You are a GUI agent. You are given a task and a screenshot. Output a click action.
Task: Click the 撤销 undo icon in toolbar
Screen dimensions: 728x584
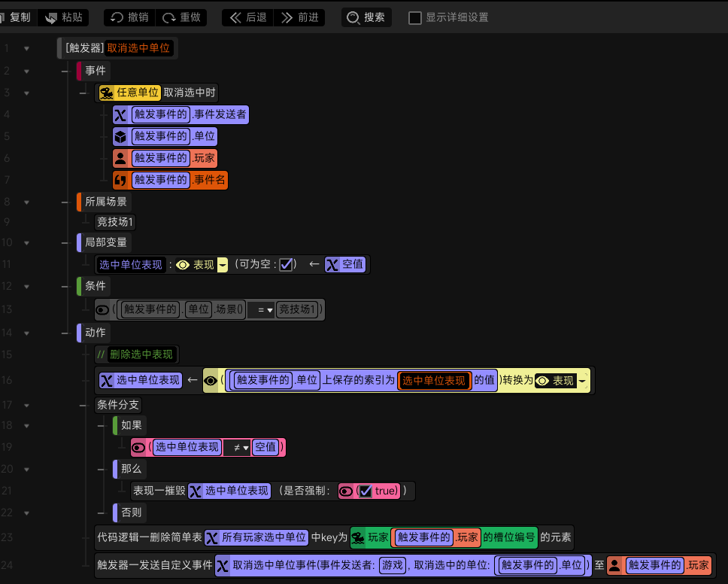click(x=117, y=17)
